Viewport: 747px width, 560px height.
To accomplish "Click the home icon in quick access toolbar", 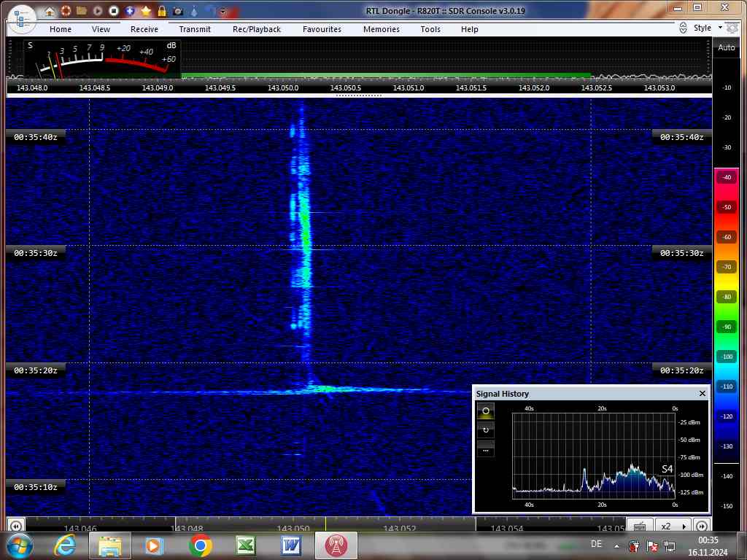I will pos(50,10).
